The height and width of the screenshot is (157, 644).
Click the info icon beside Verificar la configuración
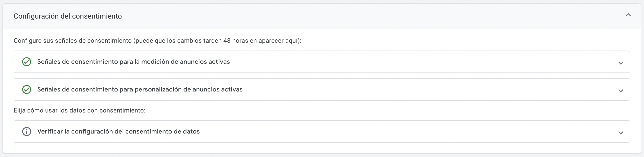27,132
